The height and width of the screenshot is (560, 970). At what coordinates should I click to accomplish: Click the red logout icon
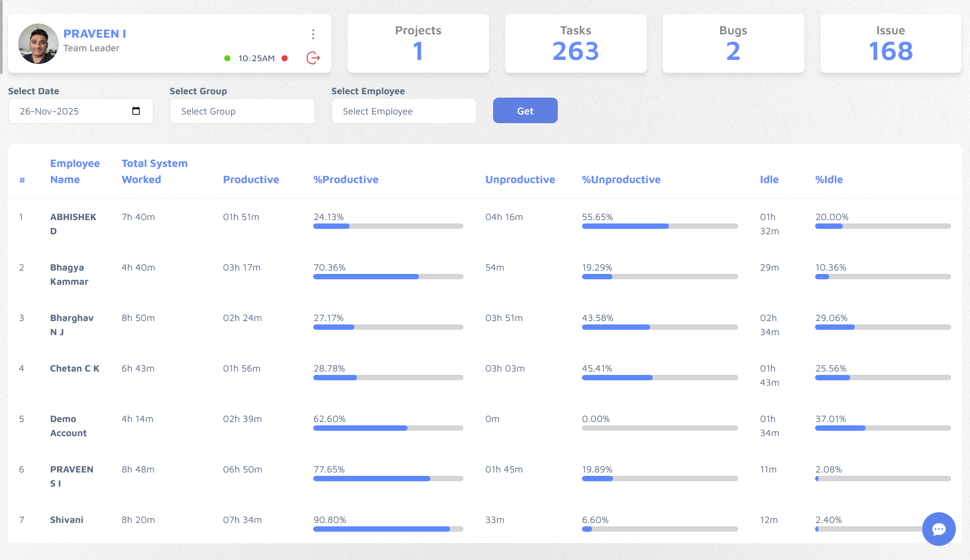[313, 58]
